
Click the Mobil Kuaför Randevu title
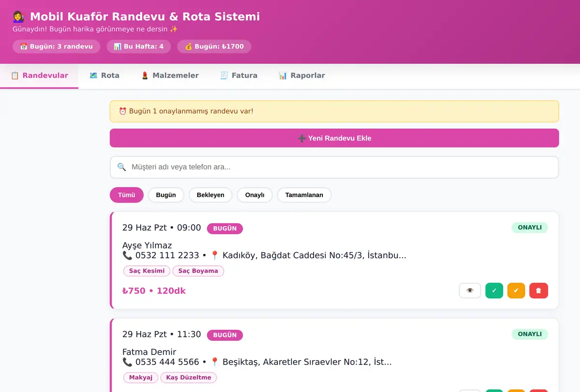[x=145, y=17]
